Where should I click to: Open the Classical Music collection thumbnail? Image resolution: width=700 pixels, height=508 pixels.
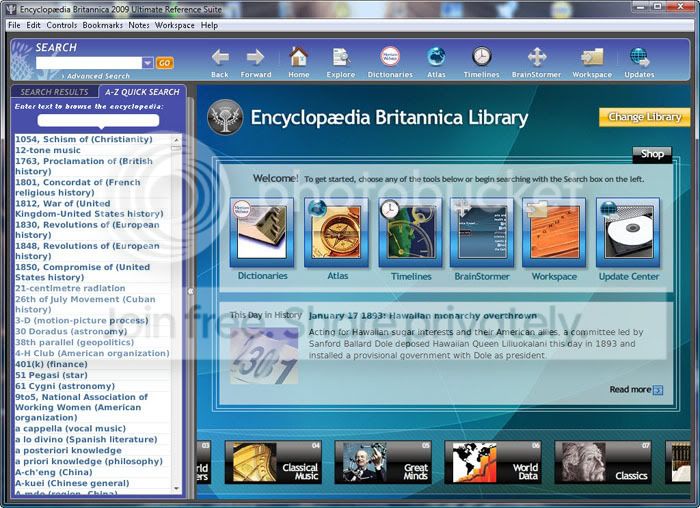tap(273, 462)
